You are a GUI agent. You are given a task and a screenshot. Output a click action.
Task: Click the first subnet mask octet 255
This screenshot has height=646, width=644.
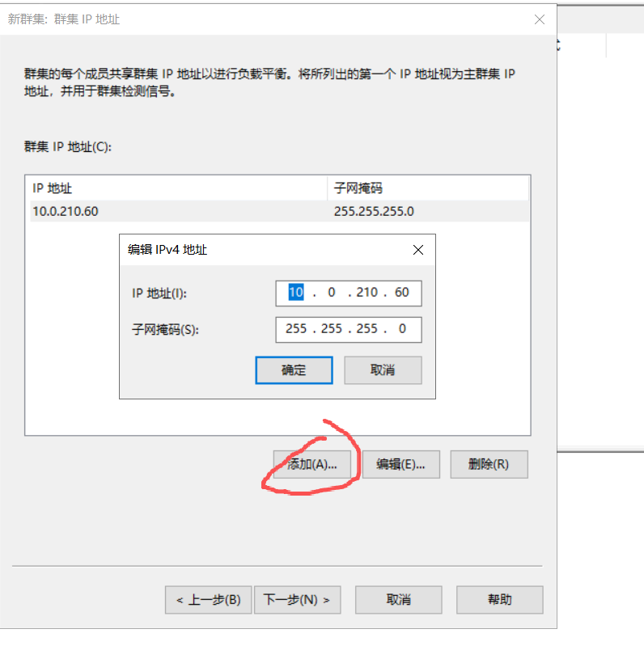(x=296, y=330)
